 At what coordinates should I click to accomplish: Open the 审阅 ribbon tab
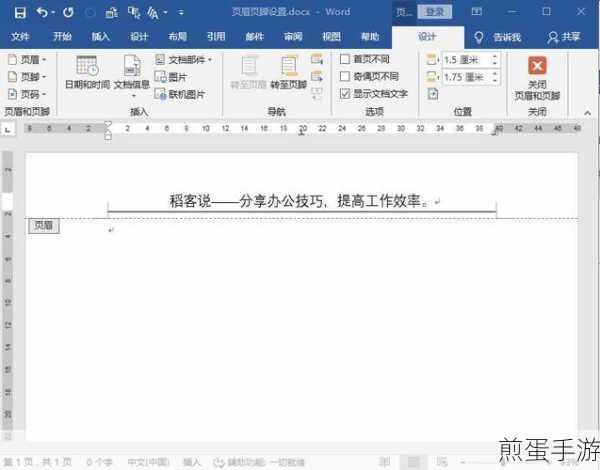(x=293, y=37)
